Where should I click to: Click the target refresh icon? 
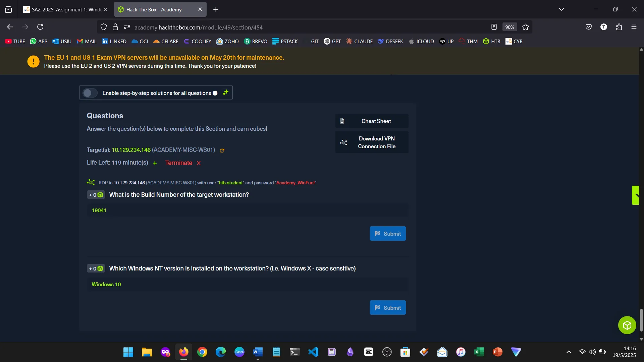click(222, 150)
